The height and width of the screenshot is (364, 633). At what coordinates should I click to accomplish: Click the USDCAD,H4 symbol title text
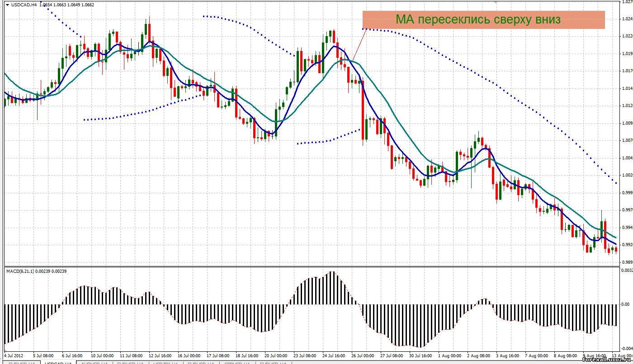tap(24, 5)
